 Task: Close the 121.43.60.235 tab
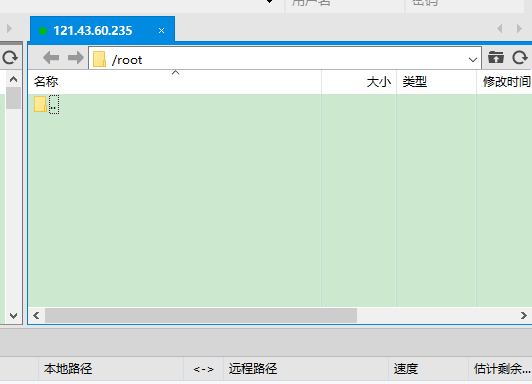pos(162,31)
